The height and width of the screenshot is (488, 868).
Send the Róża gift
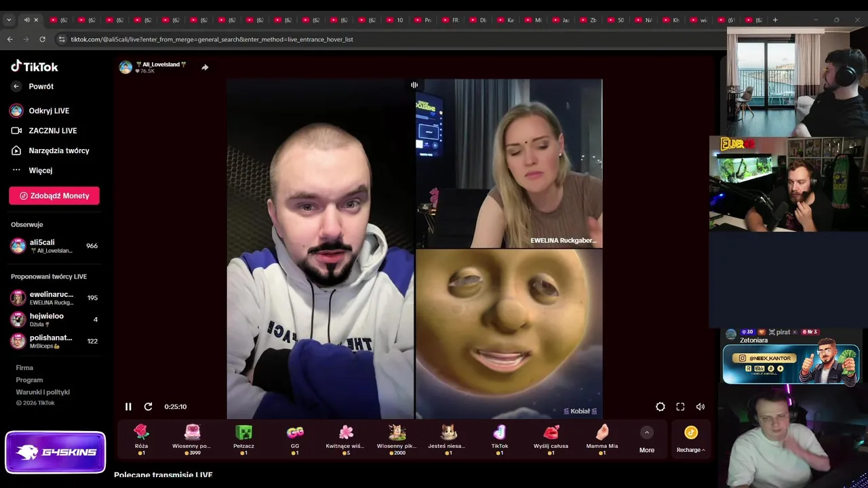click(x=141, y=439)
